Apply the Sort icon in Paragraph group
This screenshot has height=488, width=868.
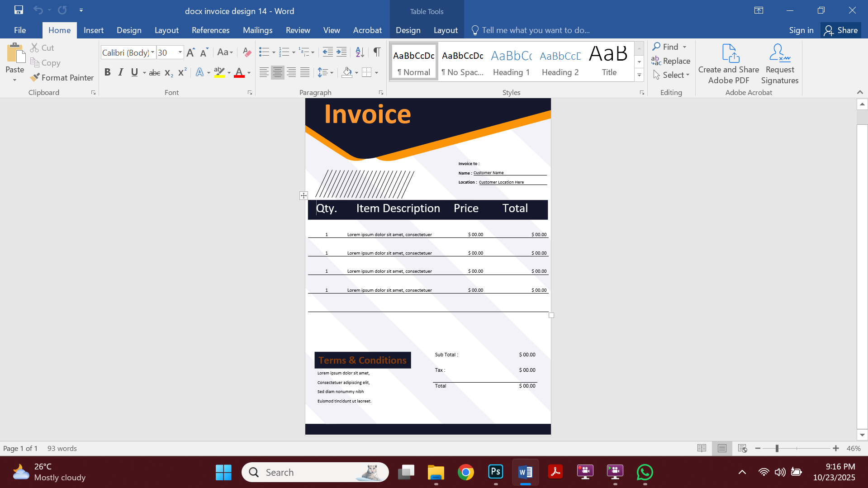coord(360,52)
